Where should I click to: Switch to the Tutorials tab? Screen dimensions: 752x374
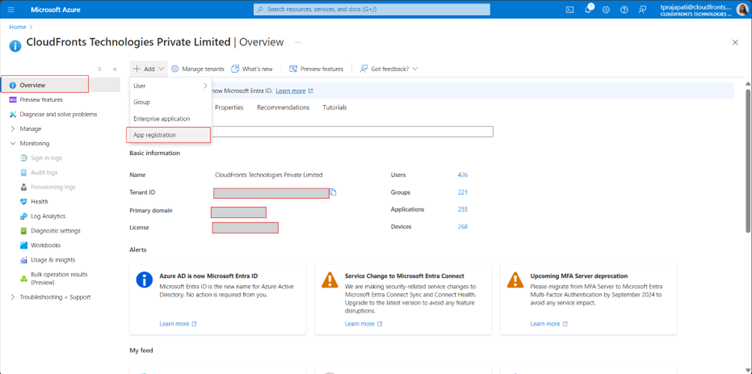pos(335,107)
